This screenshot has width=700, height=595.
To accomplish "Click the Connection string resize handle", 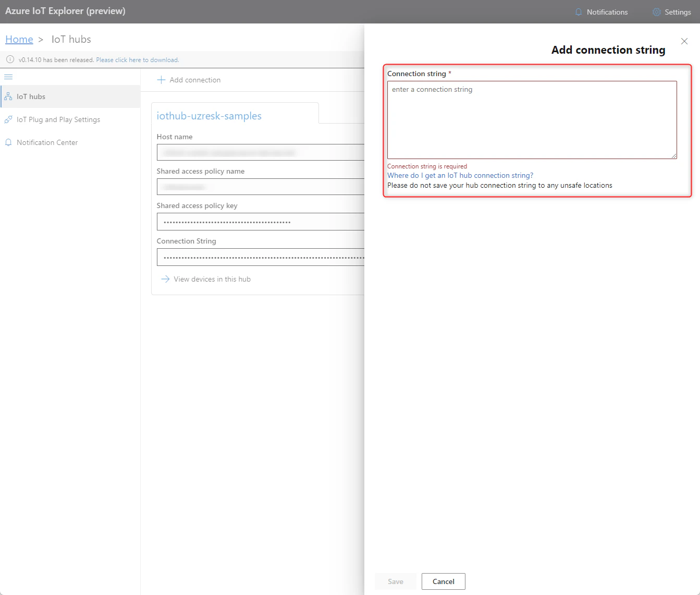I will (x=673, y=155).
